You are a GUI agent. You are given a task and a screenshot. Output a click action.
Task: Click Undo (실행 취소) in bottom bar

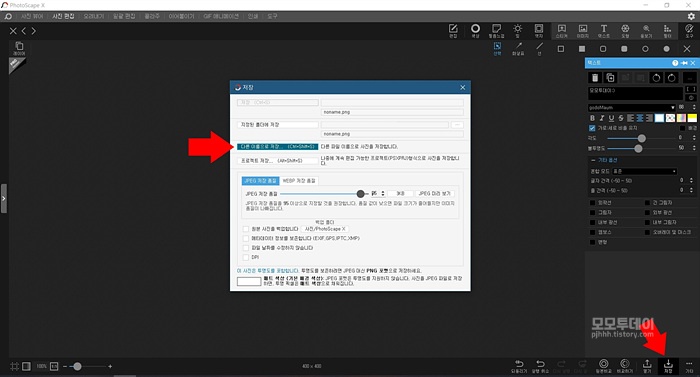coord(540,366)
